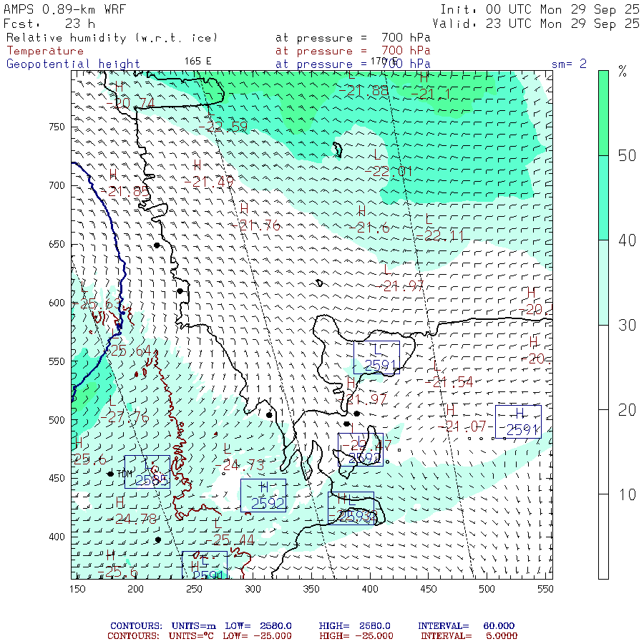Click the temperature low label "-22.01"
Screen dimensions: 644x644
(389, 171)
